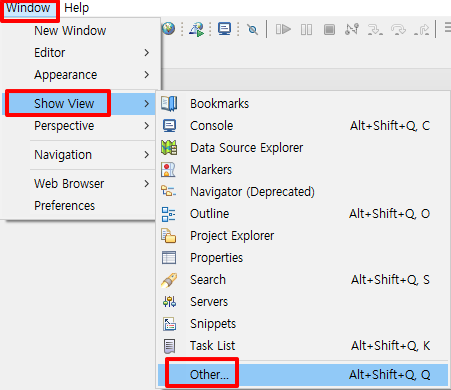Select Navigator (Deprecated) label
451x390 pixels.
(252, 192)
